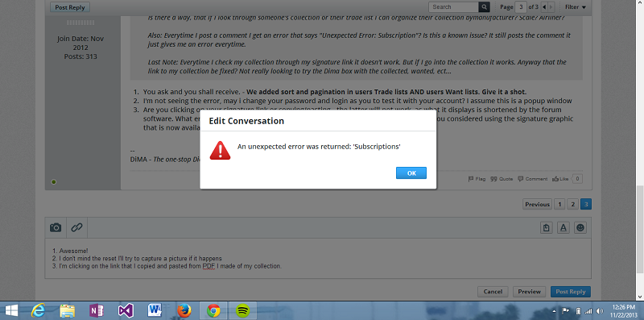Quote this post
Viewport: 644px width, 320px height.
(502, 179)
